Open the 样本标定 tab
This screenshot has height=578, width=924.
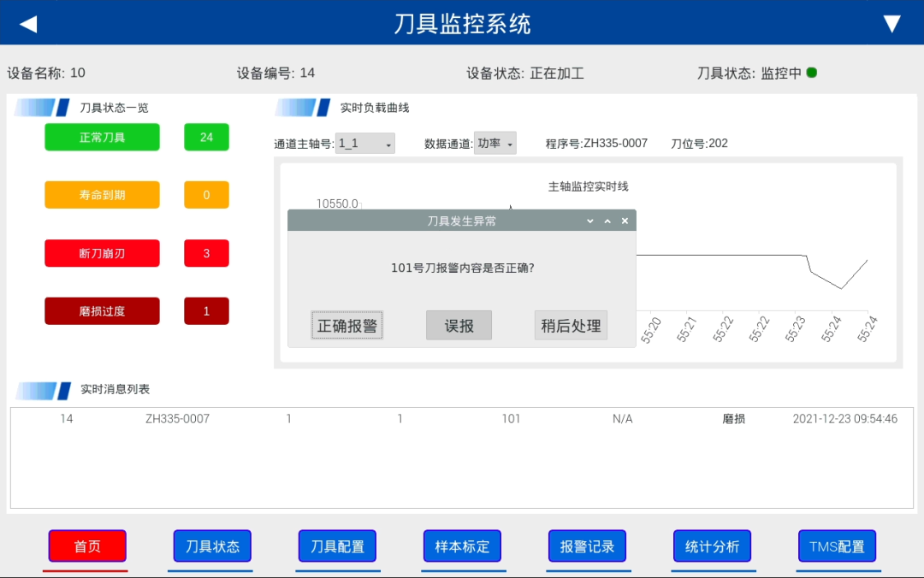tap(462, 546)
